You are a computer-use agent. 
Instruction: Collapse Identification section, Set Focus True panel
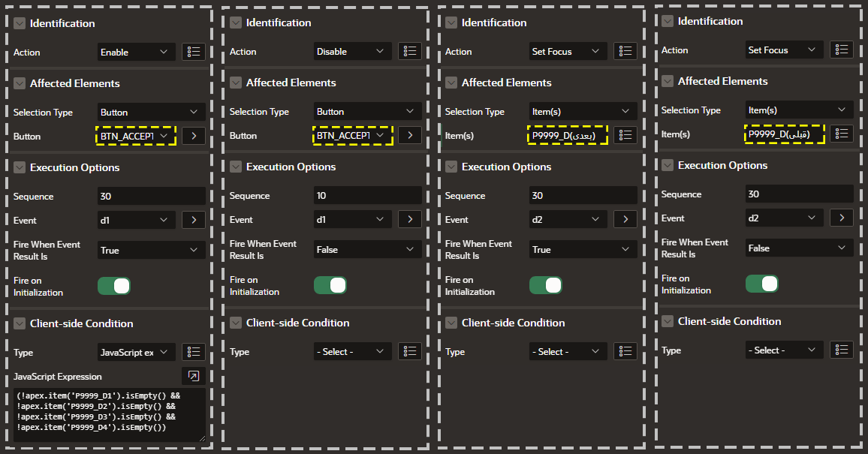point(451,23)
